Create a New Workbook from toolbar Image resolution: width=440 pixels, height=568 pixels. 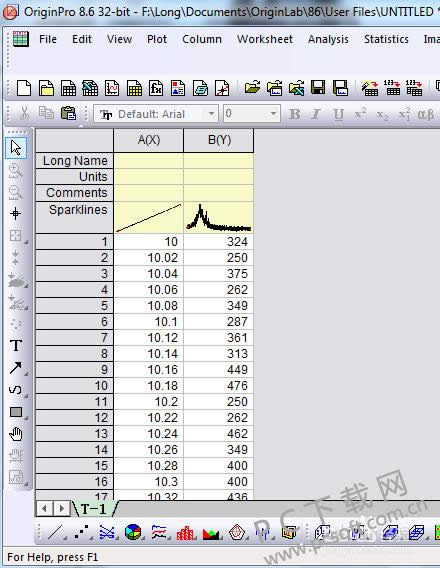pyautogui.click(x=68, y=88)
